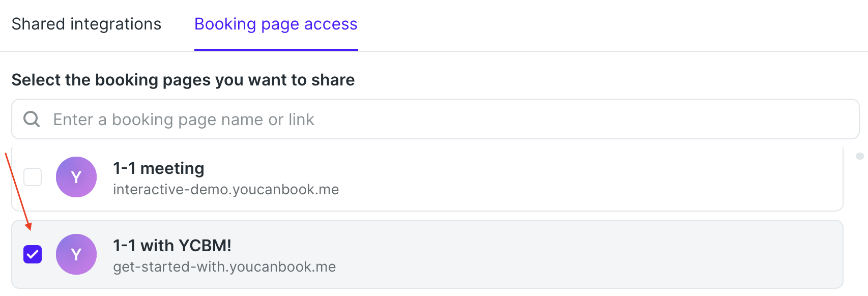Image resolution: width=868 pixels, height=296 pixels.
Task: Focus the booking page name search field
Action: click(436, 119)
